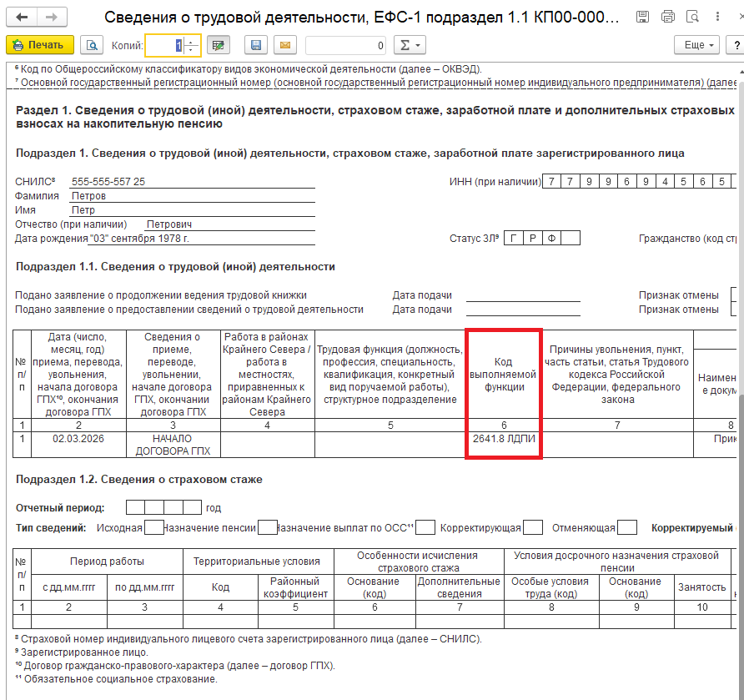The height and width of the screenshot is (700, 744).
Task: Open the page preview icon in title bar
Action: point(692,17)
